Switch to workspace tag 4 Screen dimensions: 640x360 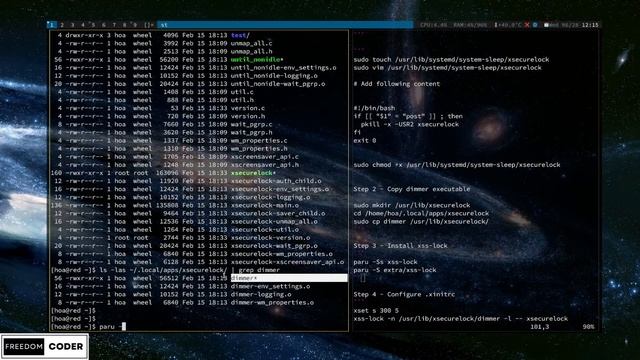(83, 25)
